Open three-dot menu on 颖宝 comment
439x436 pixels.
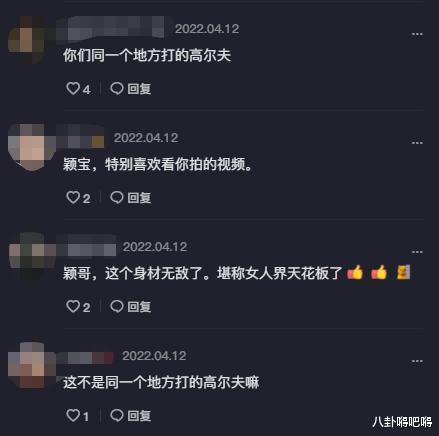[417, 143]
